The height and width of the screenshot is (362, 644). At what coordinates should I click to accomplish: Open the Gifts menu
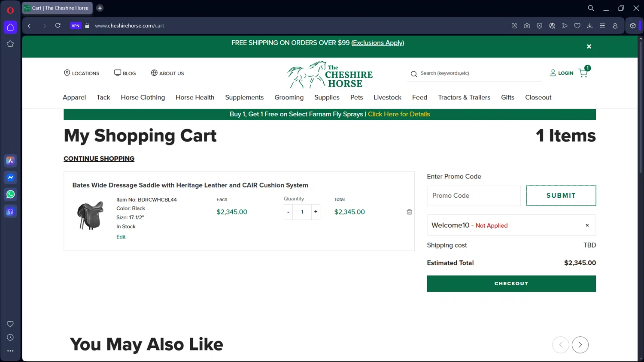point(508,97)
